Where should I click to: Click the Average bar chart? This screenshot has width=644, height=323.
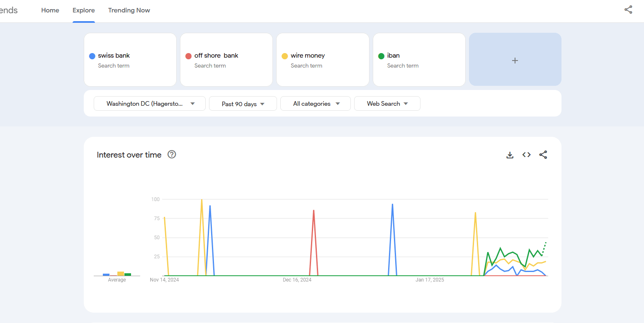pos(117,274)
